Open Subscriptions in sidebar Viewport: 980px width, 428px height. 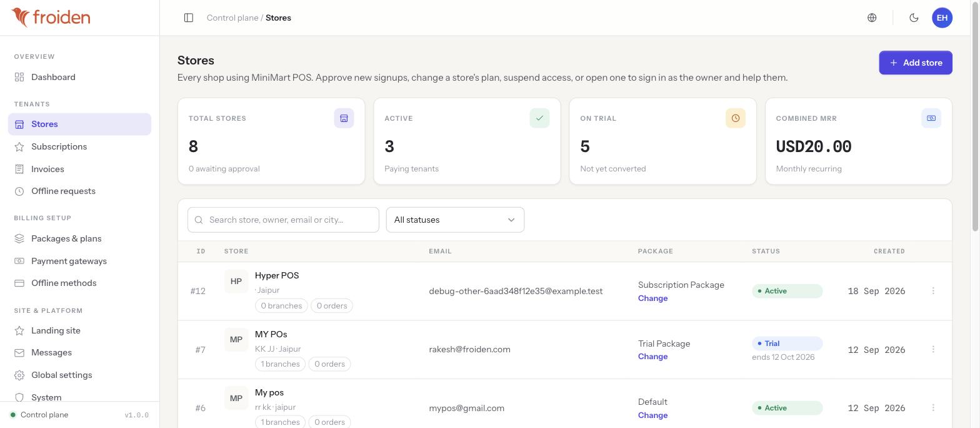coord(79,146)
